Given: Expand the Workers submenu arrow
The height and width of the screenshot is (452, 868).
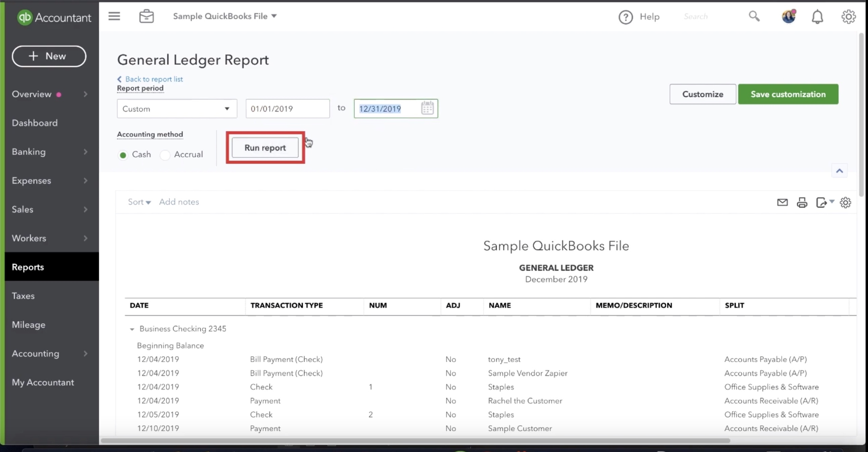Looking at the screenshot, I should click(85, 238).
